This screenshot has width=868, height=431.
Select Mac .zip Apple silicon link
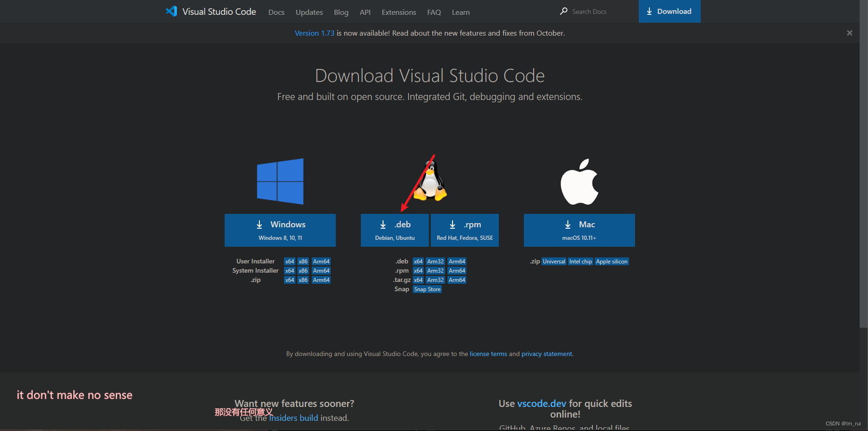[x=612, y=262]
